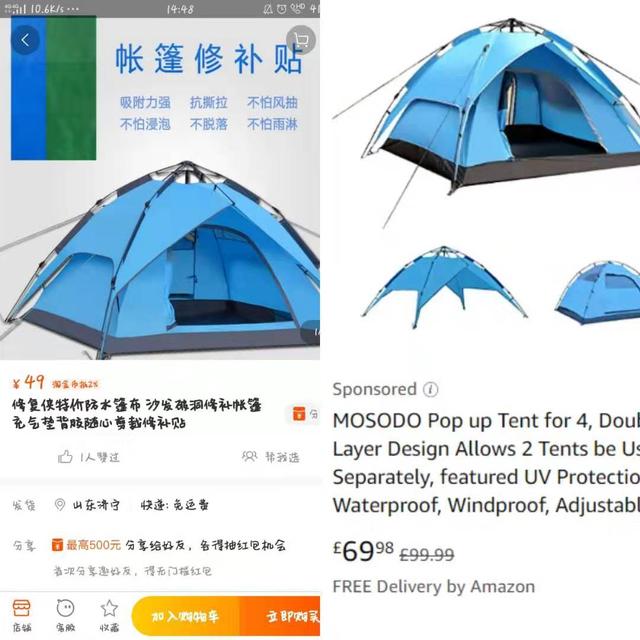Select the tent fly-sheet thumbnail
The height and width of the screenshot is (640, 640).
click(444, 287)
